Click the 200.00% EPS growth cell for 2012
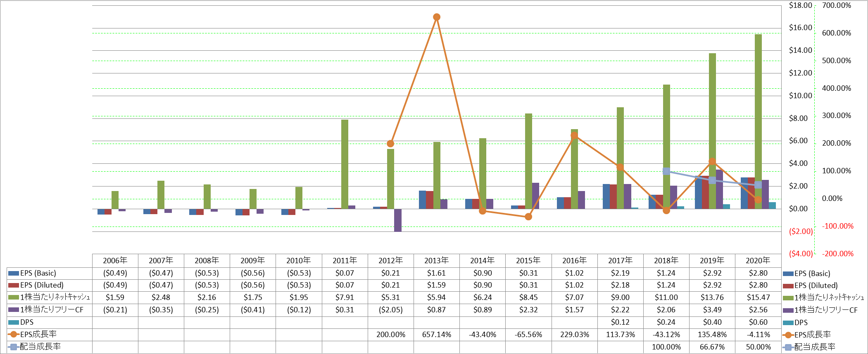This screenshot has height=354, width=868. [x=390, y=335]
